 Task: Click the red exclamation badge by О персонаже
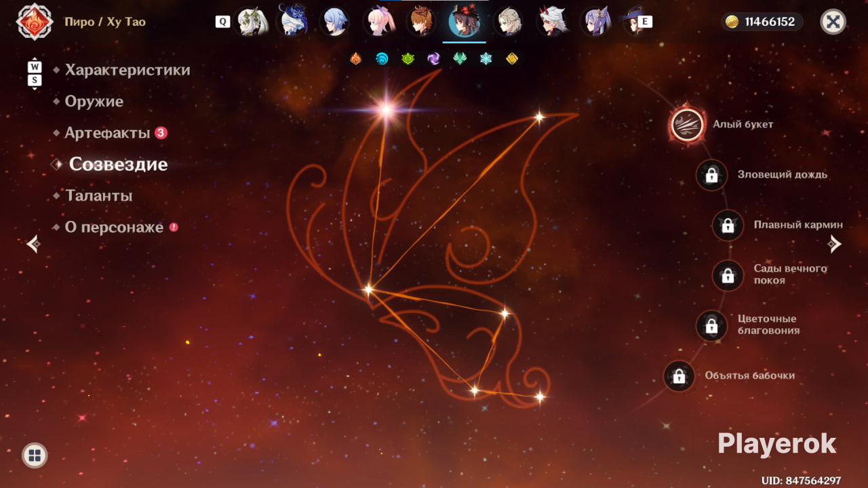click(174, 227)
